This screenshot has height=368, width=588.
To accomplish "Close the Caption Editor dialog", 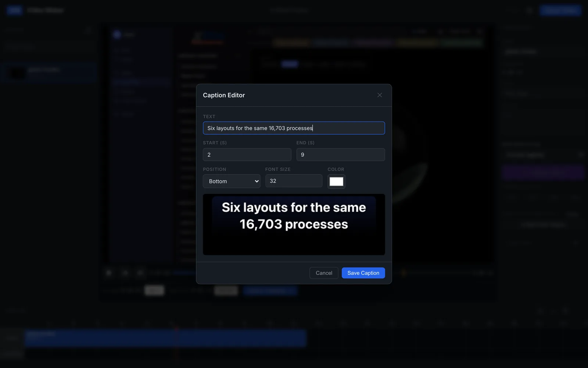I will click(x=380, y=95).
